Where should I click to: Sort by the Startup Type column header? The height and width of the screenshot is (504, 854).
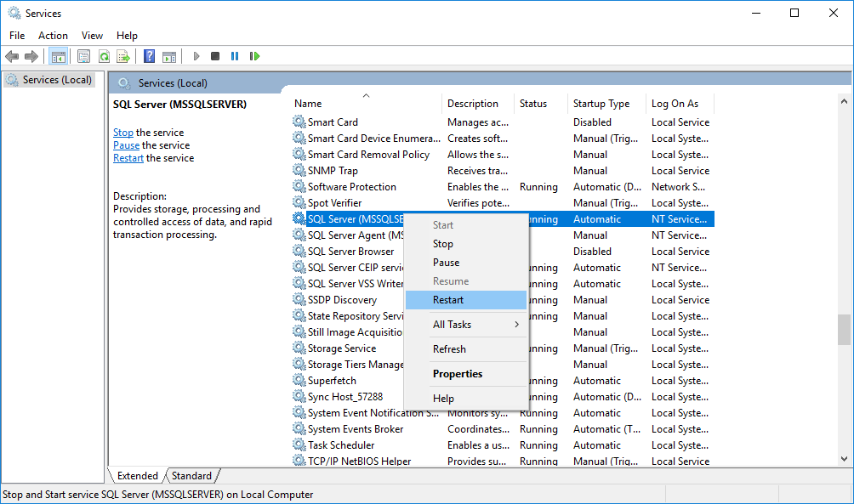click(x=601, y=104)
